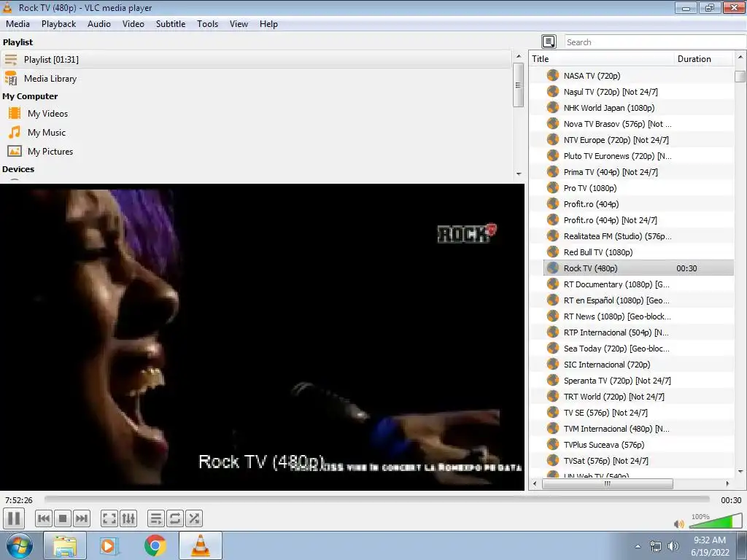This screenshot has width=747, height=560.
Task: Show hidden system tray icons
Action: click(638, 546)
